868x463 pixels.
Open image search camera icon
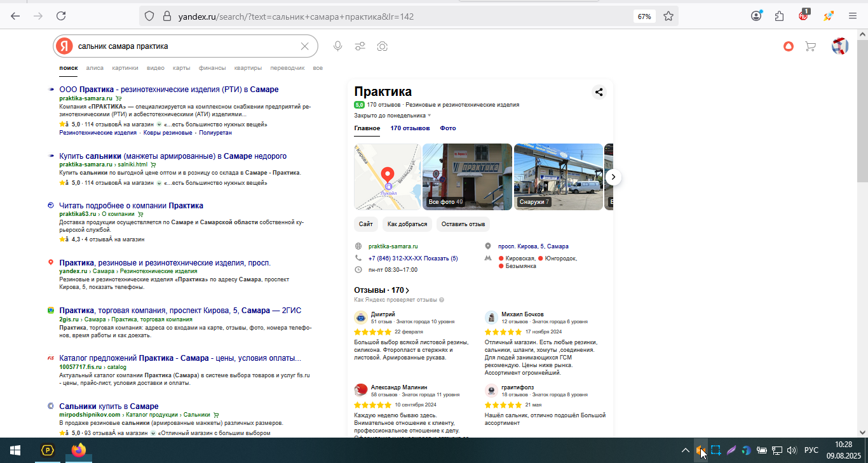click(x=382, y=46)
